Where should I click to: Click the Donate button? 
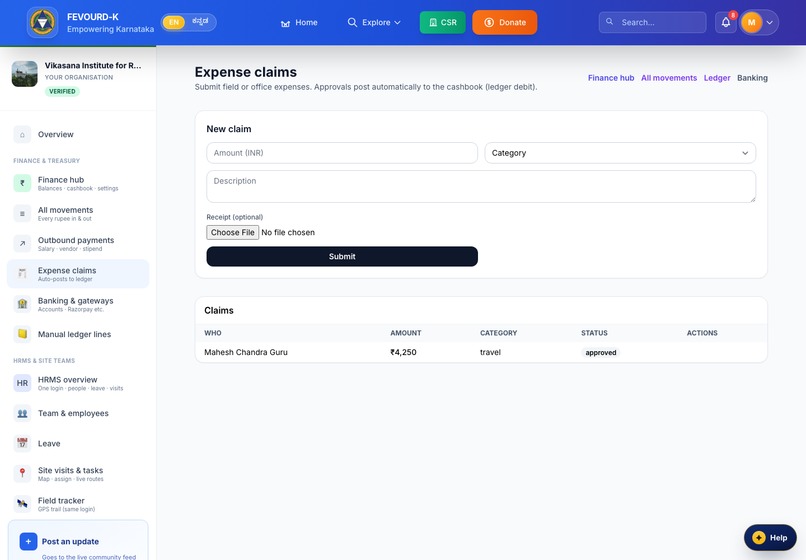point(505,23)
